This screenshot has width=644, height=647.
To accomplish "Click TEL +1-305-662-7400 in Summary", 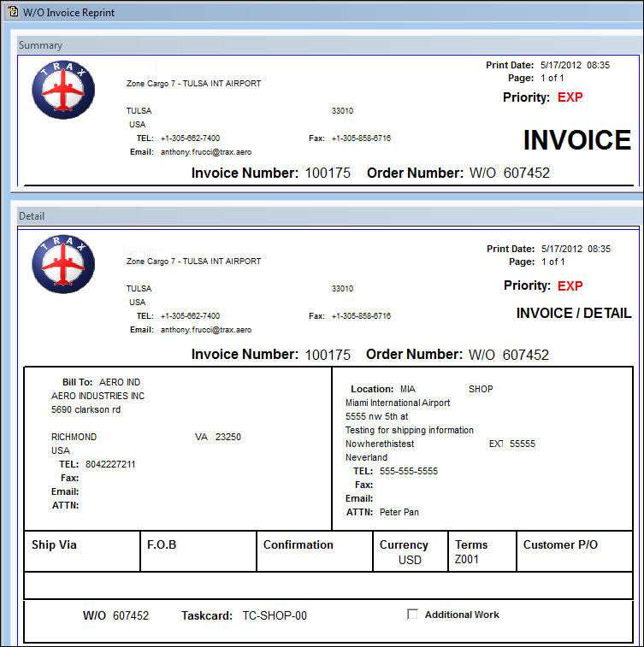I will pos(178,138).
